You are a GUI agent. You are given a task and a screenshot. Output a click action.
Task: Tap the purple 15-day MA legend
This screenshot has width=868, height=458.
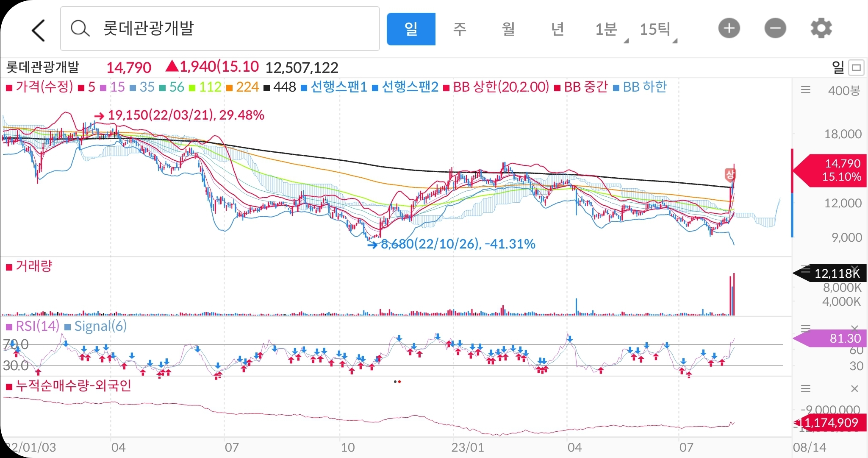tap(113, 87)
